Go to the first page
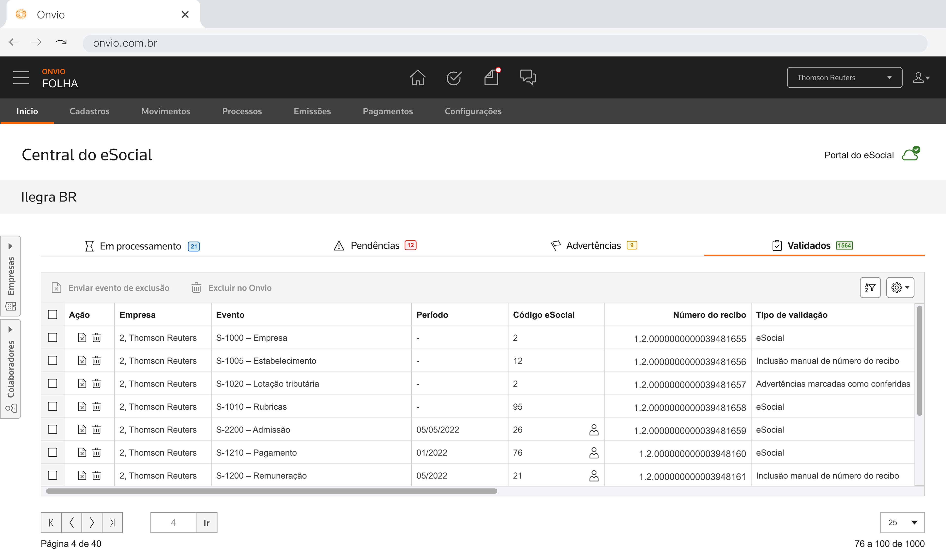 click(51, 523)
